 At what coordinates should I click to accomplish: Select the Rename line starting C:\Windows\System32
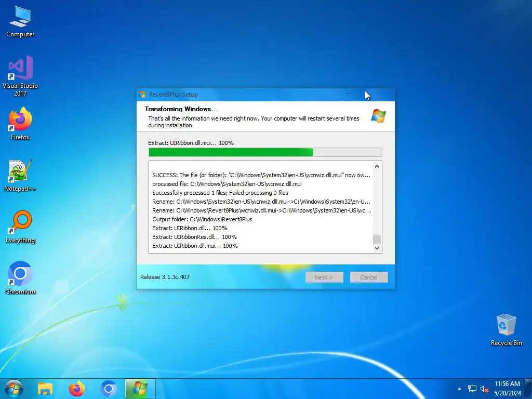[x=261, y=202]
